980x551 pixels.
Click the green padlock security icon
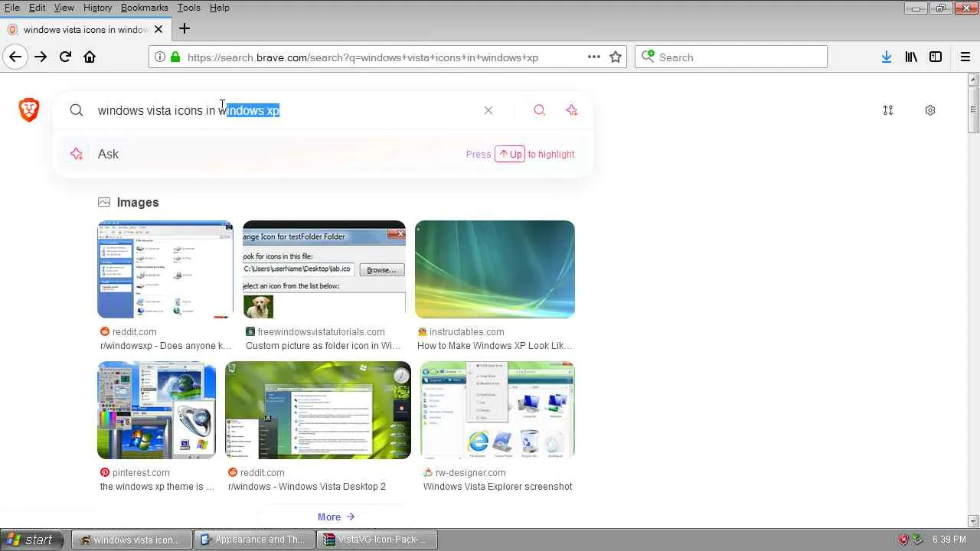(175, 57)
